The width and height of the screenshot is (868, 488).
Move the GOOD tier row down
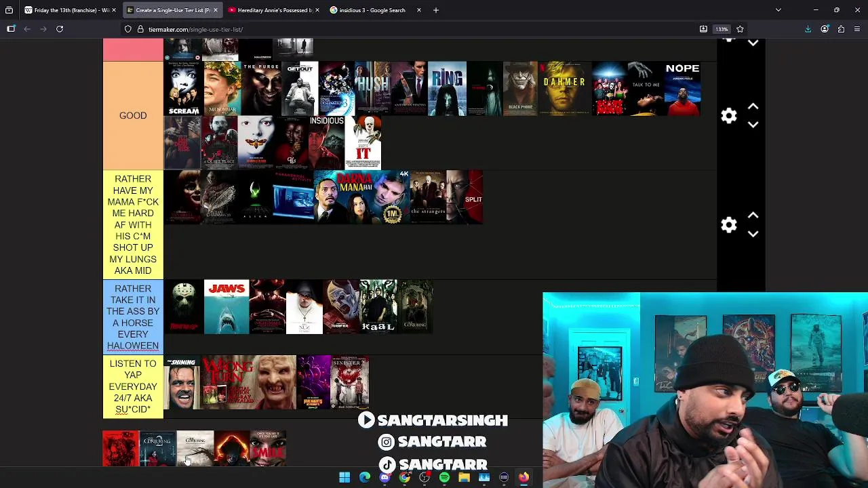point(753,125)
